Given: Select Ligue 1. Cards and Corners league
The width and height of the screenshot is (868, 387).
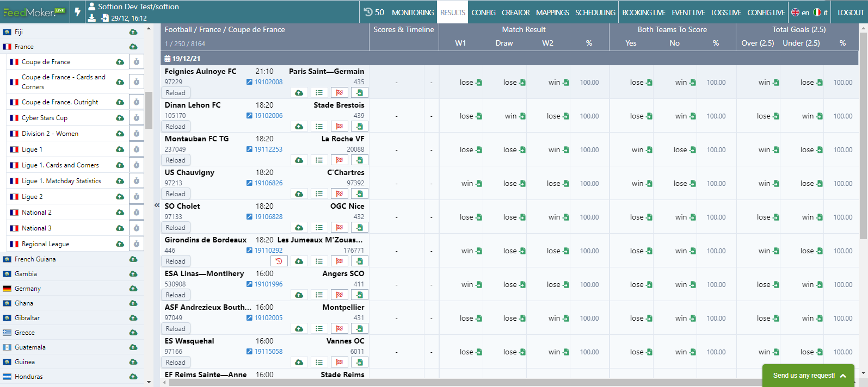Looking at the screenshot, I should (60, 165).
